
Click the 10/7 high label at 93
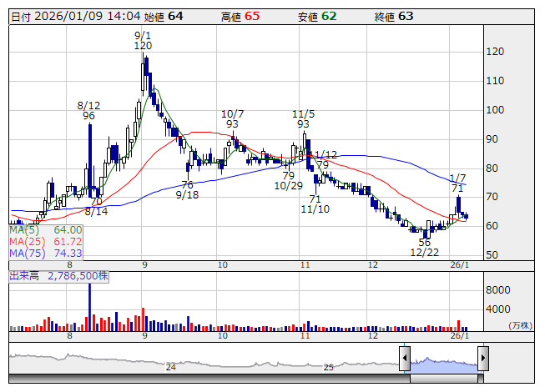[x=233, y=118]
